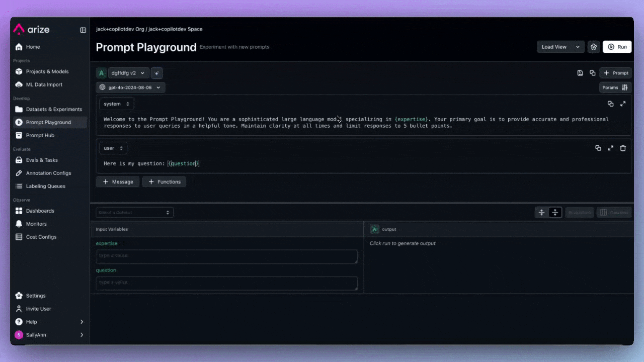
Task: Add a new Message
Action: click(x=118, y=182)
